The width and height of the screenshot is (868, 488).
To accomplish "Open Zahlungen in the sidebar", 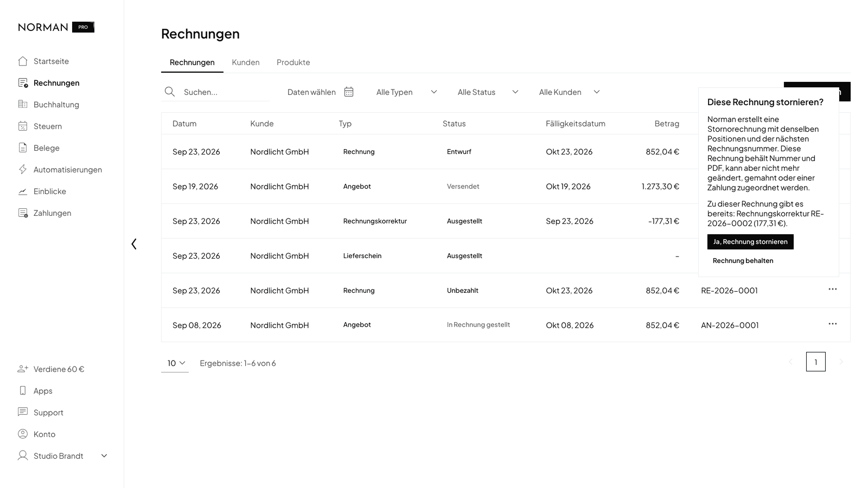I will tap(44, 213).
